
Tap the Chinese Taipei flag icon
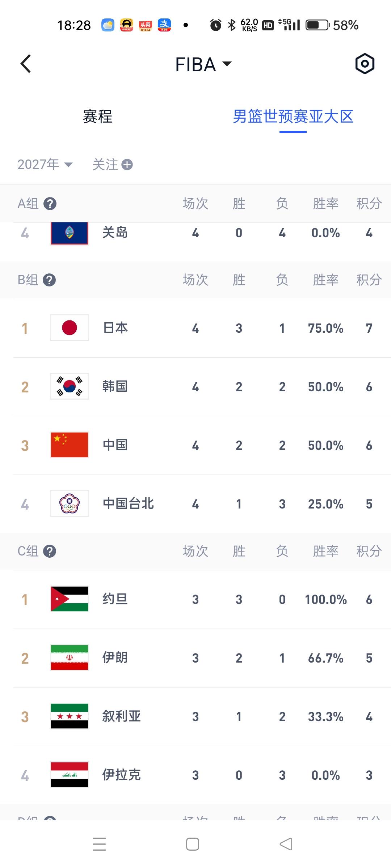70,504
